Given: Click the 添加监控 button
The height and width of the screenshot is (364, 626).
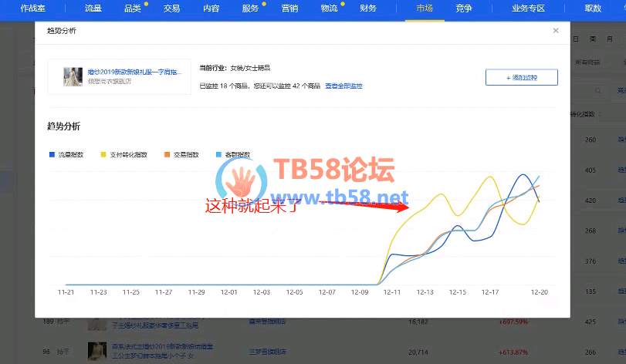Looking at the screenshot, I should pos(521,77).
